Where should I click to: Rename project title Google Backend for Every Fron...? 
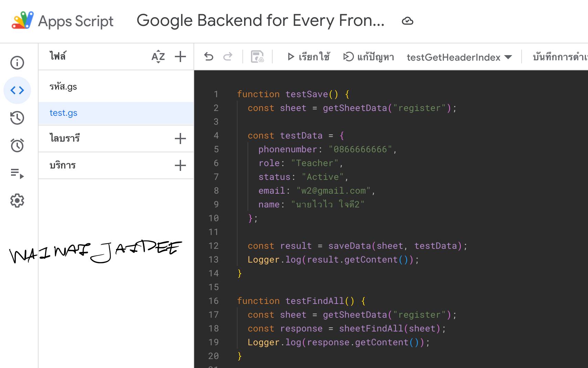pos(261,20)
